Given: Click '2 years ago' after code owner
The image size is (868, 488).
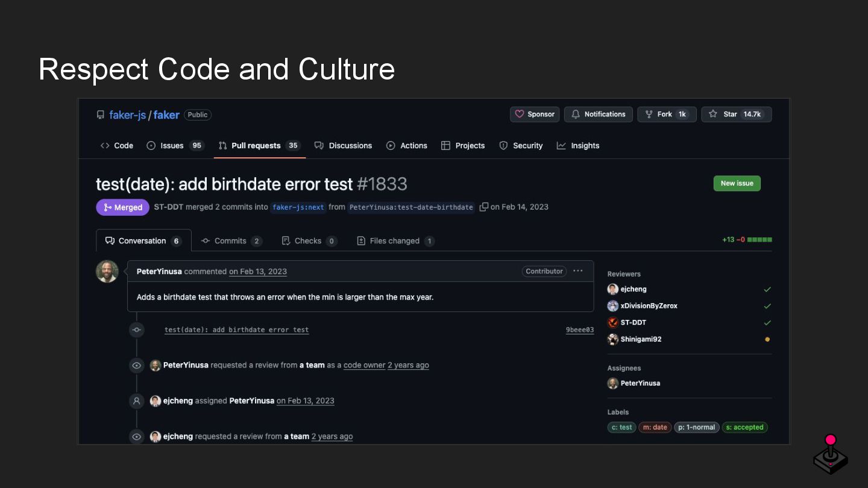Looking at the screenshot, I should (x=408, y=365).
